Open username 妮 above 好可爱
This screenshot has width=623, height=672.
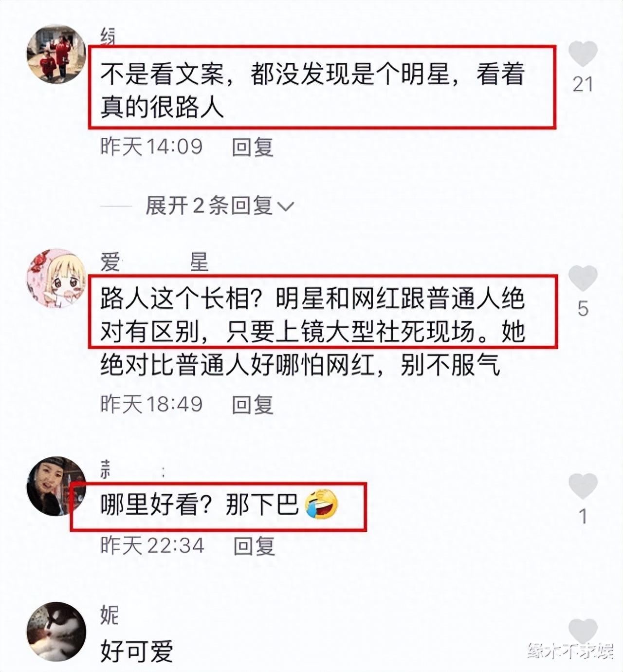(x=110, y=615)
